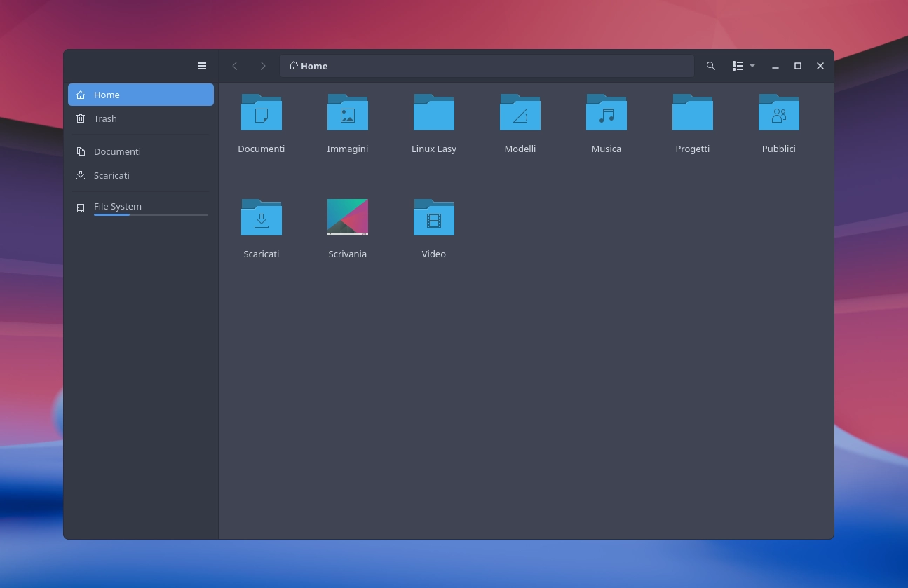Minimize the file manager window

click(775, 66)
